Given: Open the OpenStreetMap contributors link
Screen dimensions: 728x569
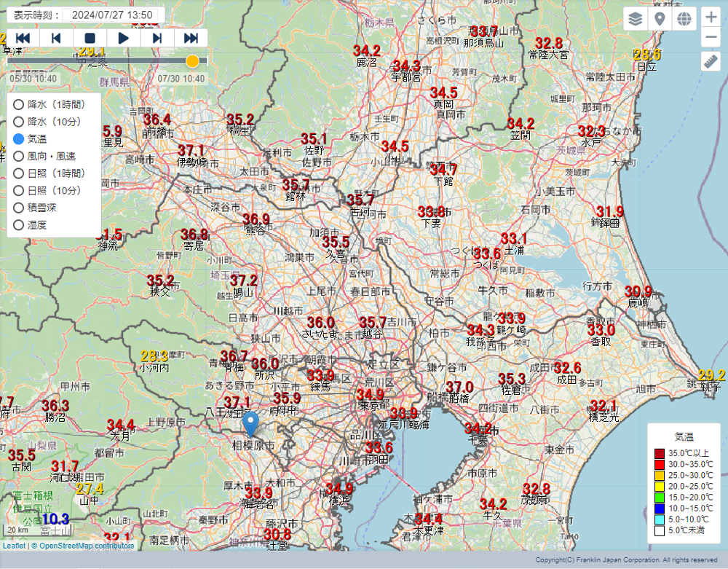Looking at the screenshot, I should click(x=86, y=546).
